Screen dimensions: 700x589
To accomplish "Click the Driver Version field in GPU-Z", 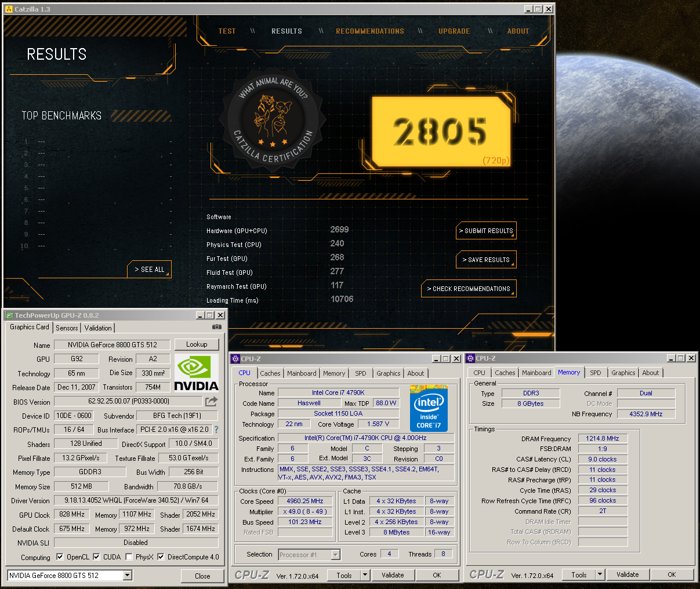I will 136,500.
